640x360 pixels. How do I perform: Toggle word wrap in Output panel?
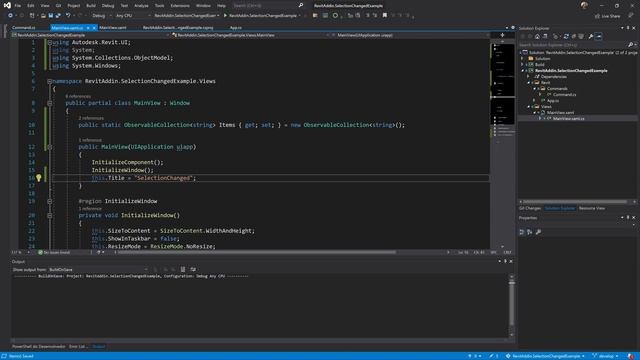click(x=193, y=269)
